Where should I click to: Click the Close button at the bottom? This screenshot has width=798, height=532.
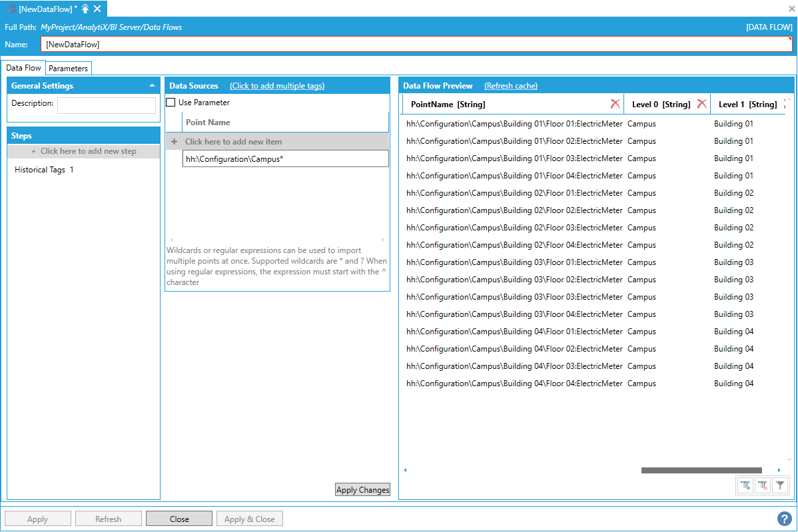(179, 519)
